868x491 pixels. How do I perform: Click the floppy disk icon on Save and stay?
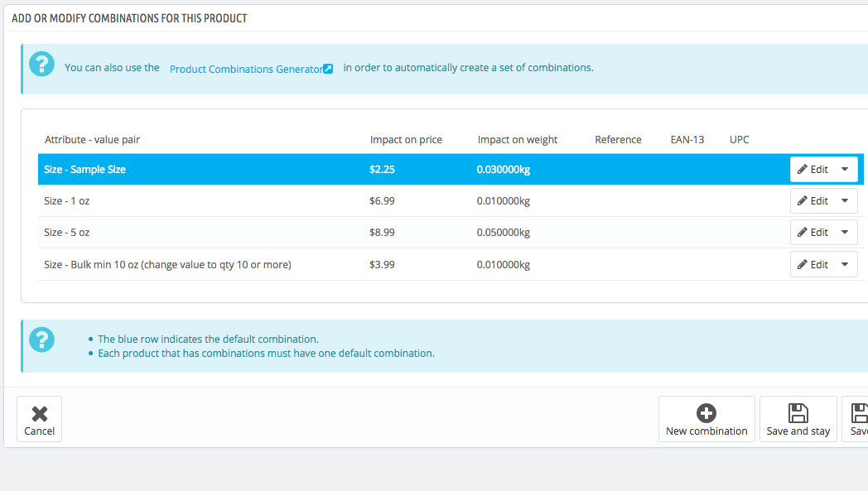[x=798, y=413]
